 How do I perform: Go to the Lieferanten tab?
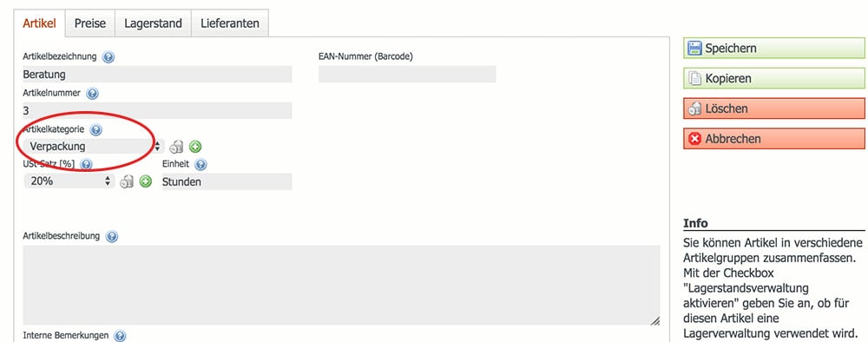pos(230,23)
